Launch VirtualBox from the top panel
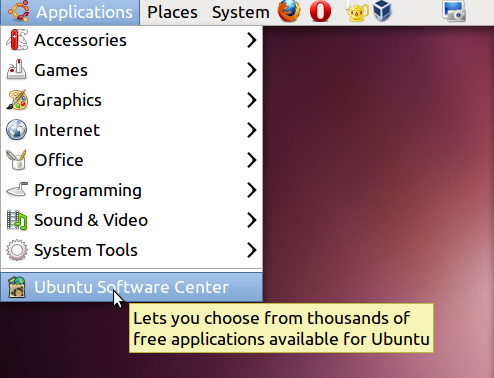Screen dimensions: 494x378 (x=382, y=11)
